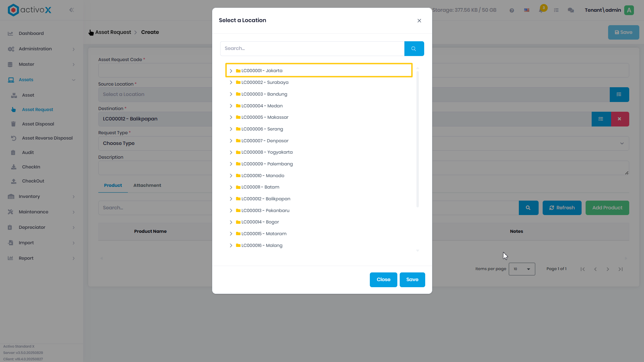Click activoX logo
644x362 pixels.
click(x=30, y=10)
